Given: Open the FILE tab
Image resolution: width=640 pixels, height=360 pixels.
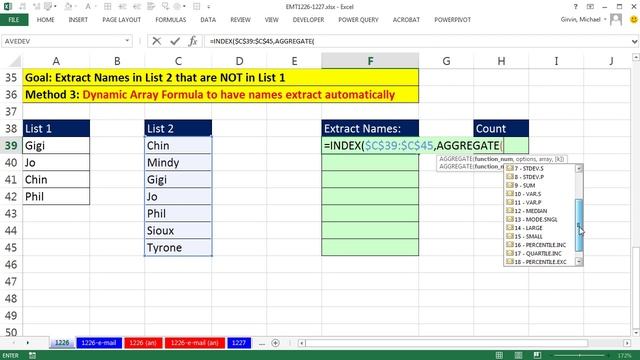Looking at the screenshot, I should (x=14, y=20).
